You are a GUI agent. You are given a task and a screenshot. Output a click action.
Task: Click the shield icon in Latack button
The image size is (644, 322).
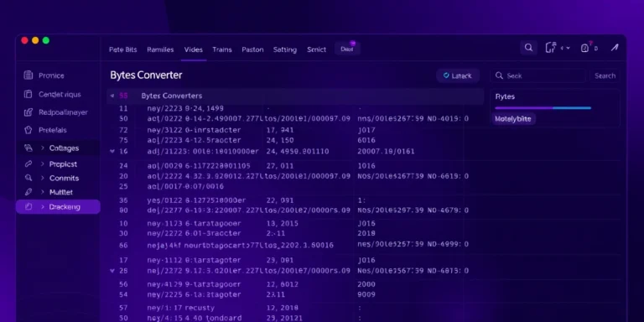coord(446,75)
